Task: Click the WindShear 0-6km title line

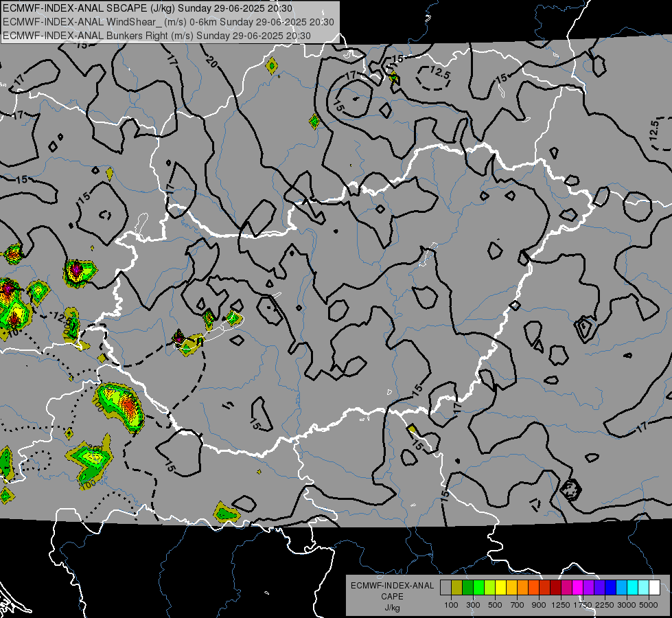Action: coord(168,22)
